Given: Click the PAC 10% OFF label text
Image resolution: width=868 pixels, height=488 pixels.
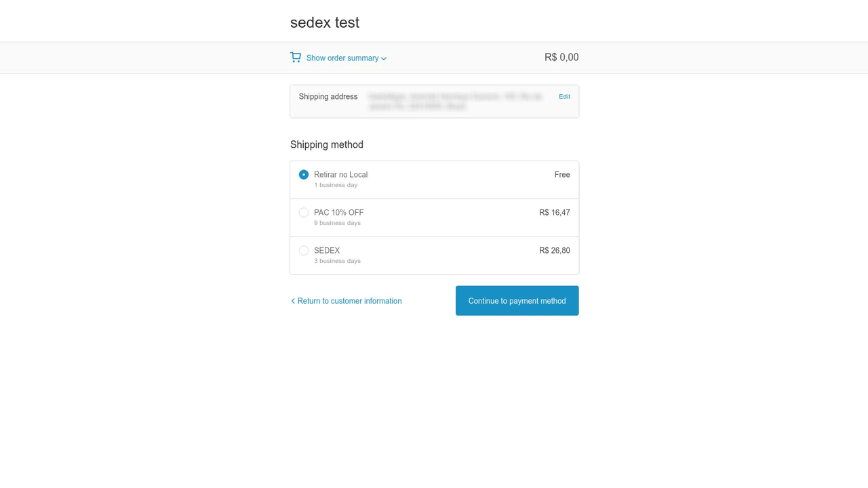Looking at the screenshot, I should (x=338, y=213).
